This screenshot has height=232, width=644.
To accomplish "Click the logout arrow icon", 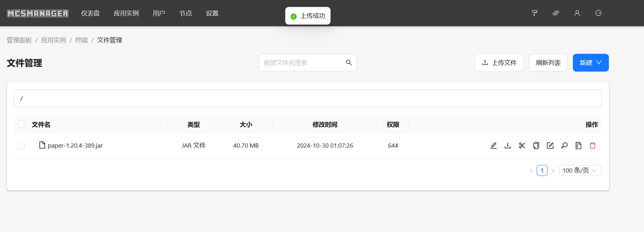I will coord(599,13).
